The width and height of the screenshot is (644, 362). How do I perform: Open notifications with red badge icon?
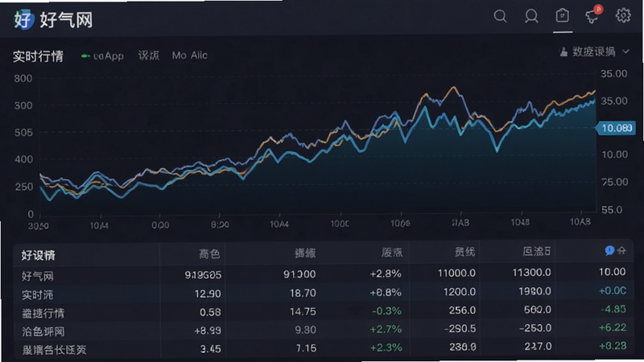[593, 15]
